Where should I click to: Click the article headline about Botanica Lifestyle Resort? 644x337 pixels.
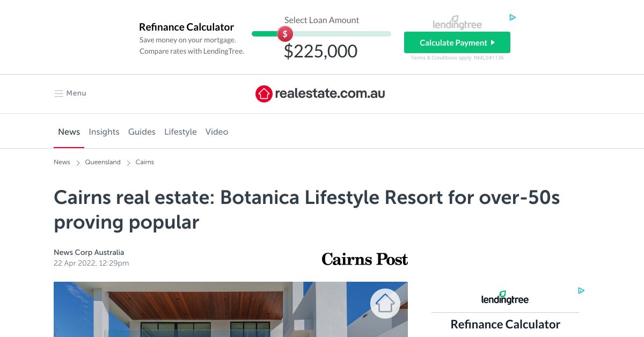click(307, 209)
